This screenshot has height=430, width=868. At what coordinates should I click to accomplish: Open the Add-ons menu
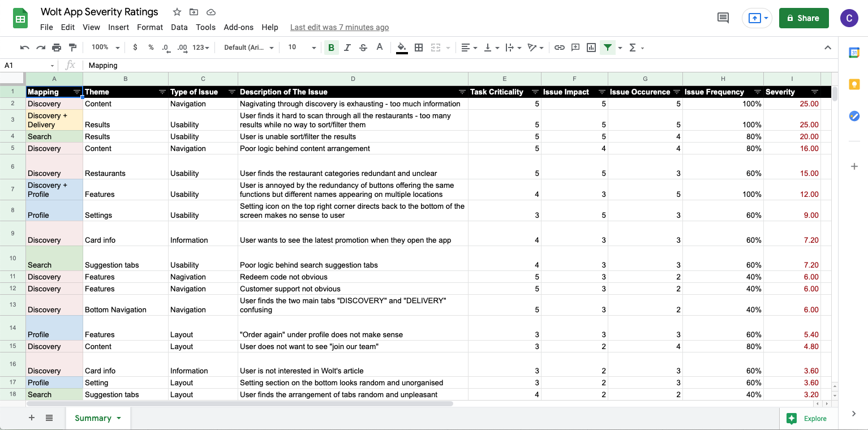[239, 27]
